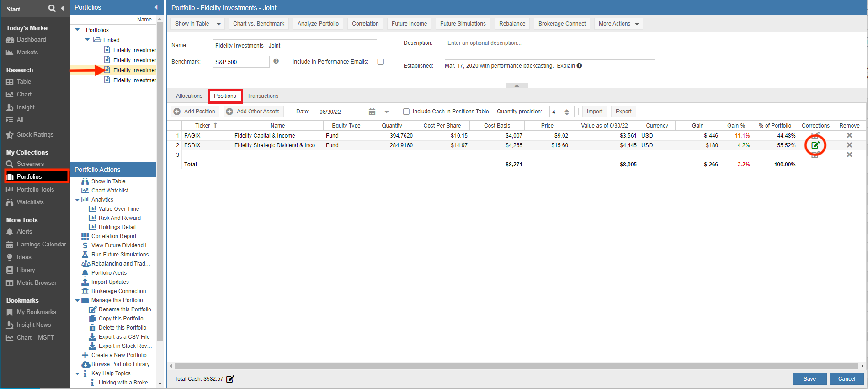Click the horizontal scrollbar under positions table

[x=517, y=366]
